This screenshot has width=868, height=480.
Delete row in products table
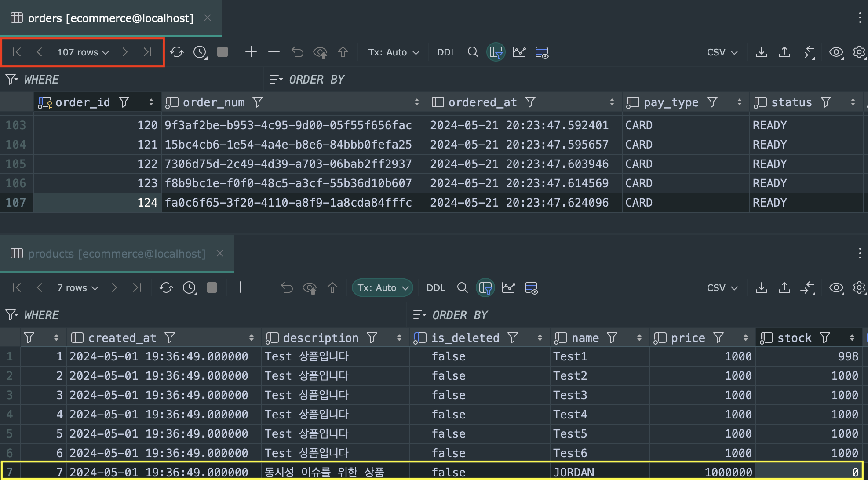pos(263,288)
